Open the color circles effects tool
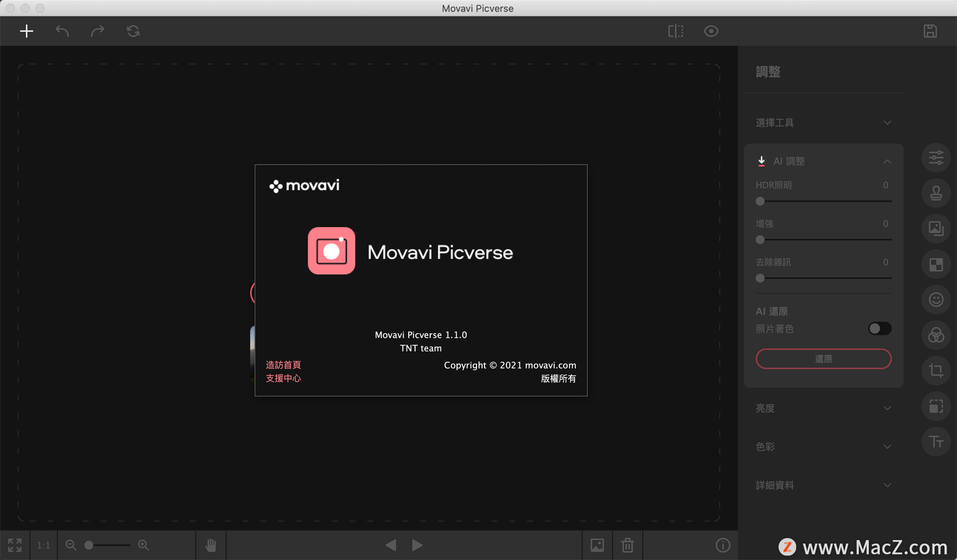The height and width of the screenshot is (560, 957). [x=936, y=335]
